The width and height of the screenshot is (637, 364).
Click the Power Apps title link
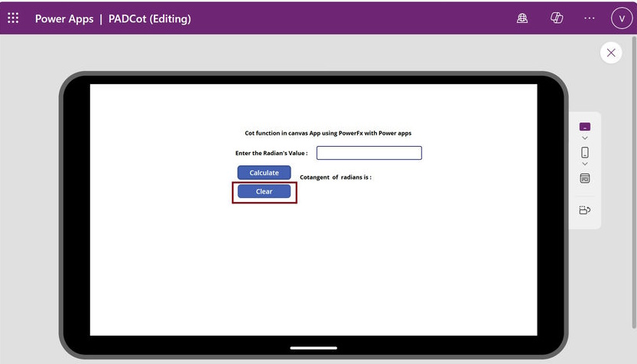click(64, 18)
